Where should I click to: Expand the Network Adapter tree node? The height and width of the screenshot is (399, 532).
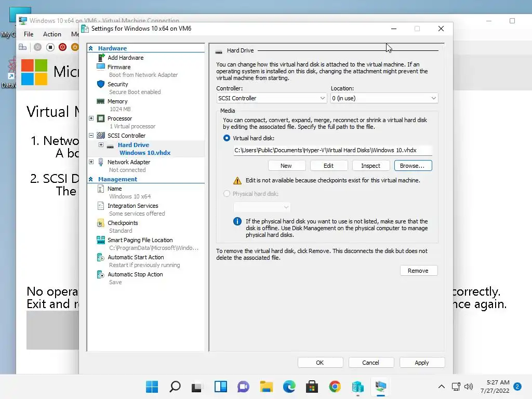[x=91, y=162]
